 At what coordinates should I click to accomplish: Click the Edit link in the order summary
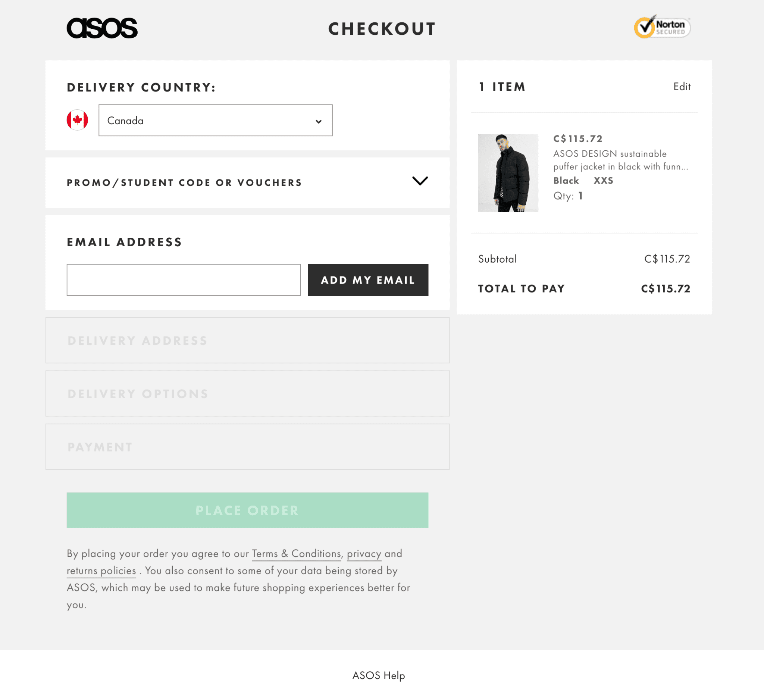click(682, 86)
